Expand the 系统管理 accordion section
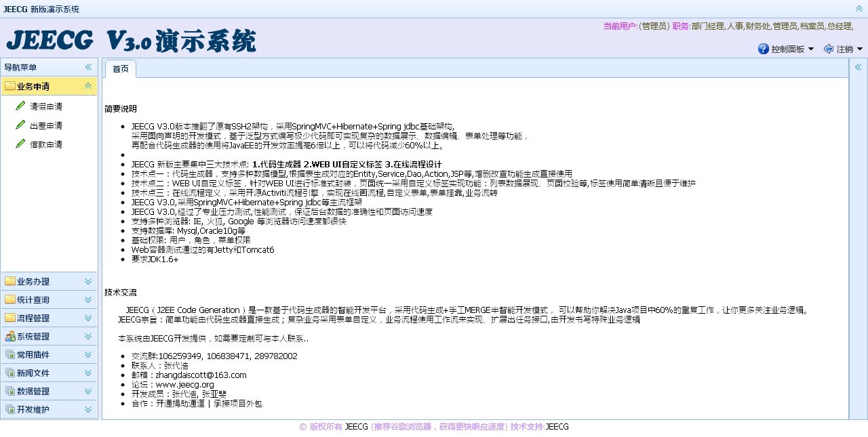 (88, 336)
